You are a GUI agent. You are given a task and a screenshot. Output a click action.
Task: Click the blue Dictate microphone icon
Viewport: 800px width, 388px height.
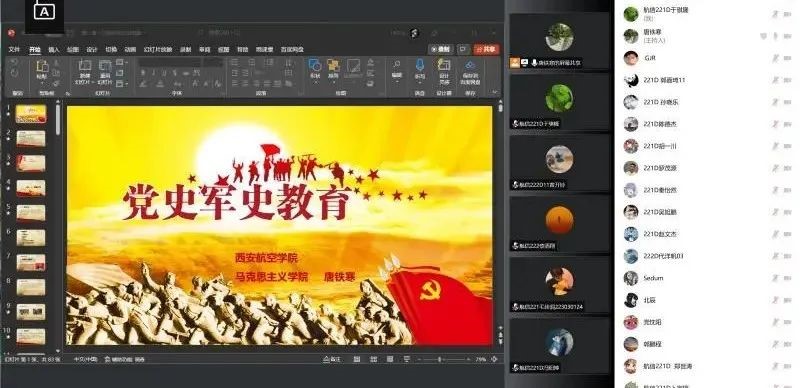coord(420,65)
